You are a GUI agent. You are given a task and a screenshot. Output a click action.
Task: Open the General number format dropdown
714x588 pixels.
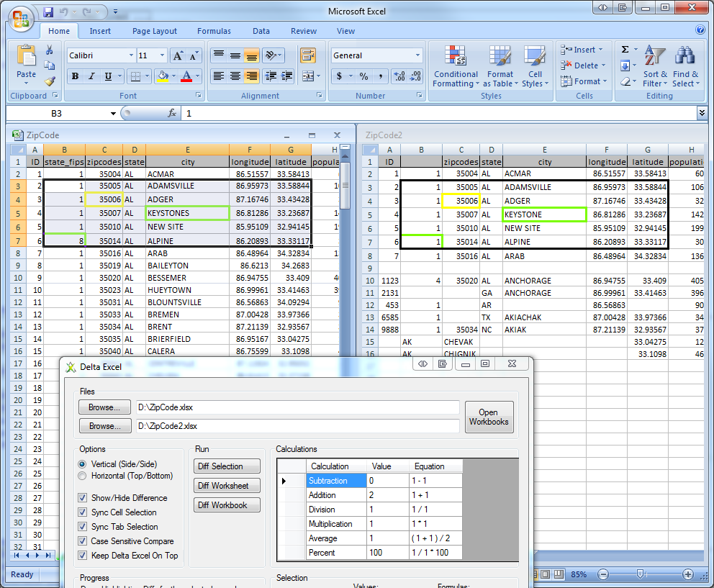point(417,55)
